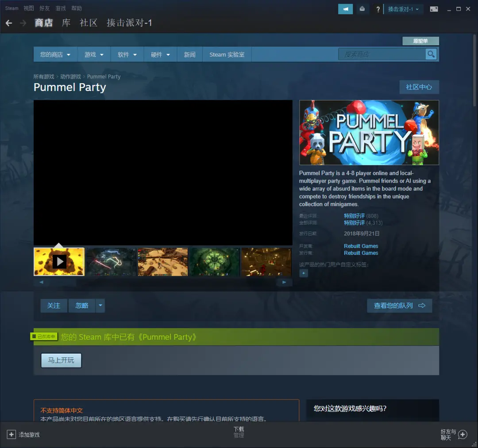The image size is (478, 448).
Task: Open the 揍击派对-1 account dropdown
Action: 403,9
